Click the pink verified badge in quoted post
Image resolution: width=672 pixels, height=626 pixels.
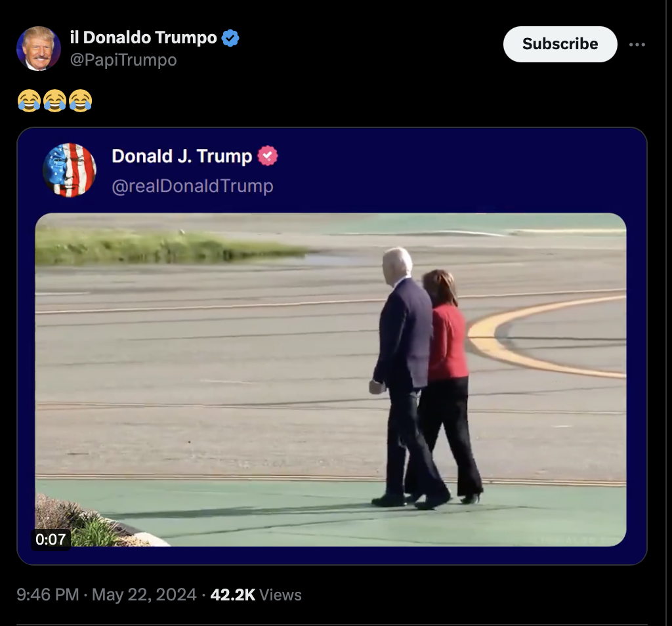268,156
